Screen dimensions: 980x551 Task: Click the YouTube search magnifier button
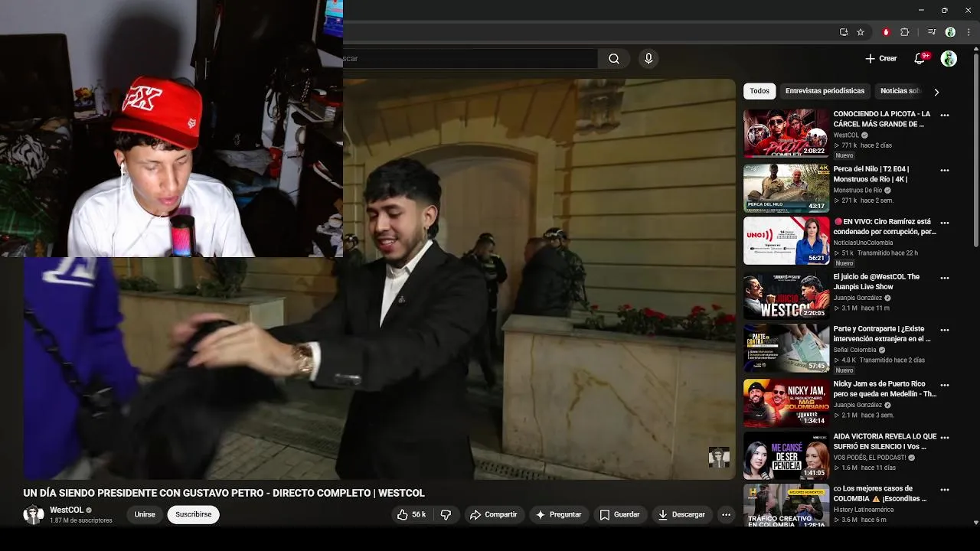point(614,59)
